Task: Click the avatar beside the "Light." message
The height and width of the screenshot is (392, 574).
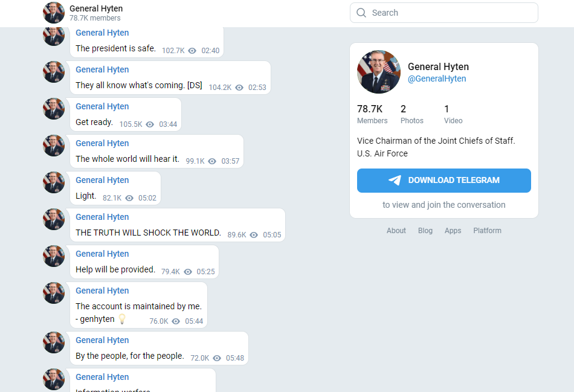Action: click(54, 182)
